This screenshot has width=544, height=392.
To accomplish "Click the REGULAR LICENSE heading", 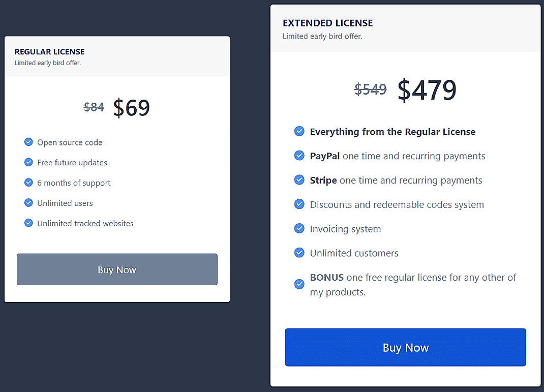I will click(49, 52).
